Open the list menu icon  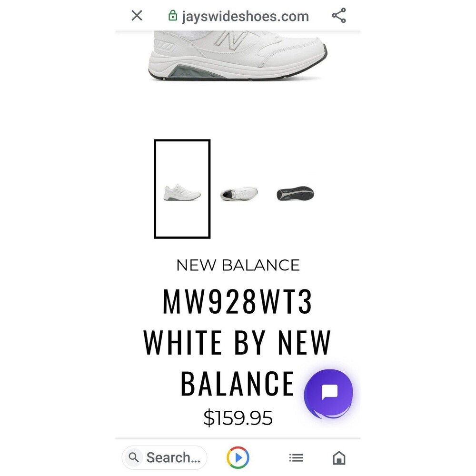point(296,457)
